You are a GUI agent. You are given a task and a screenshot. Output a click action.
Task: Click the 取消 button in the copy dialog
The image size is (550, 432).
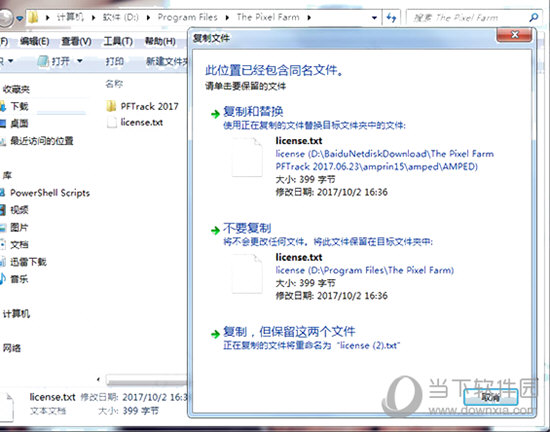(x=490, y=397)
